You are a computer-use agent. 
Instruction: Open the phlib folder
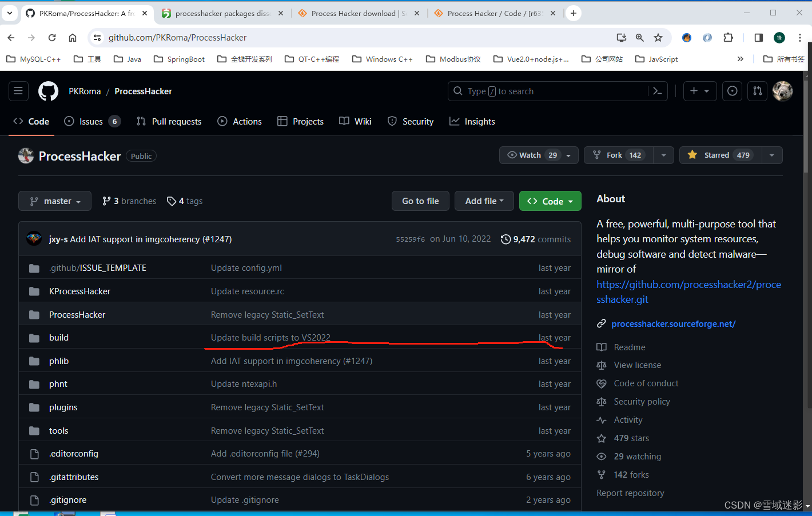59,361
